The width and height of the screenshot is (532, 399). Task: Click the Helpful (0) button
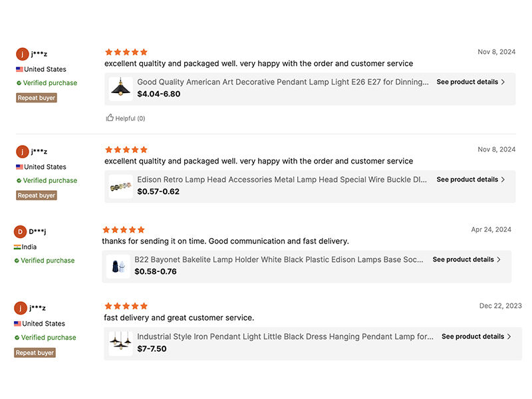pyautogui.click(x=124, y=118)
